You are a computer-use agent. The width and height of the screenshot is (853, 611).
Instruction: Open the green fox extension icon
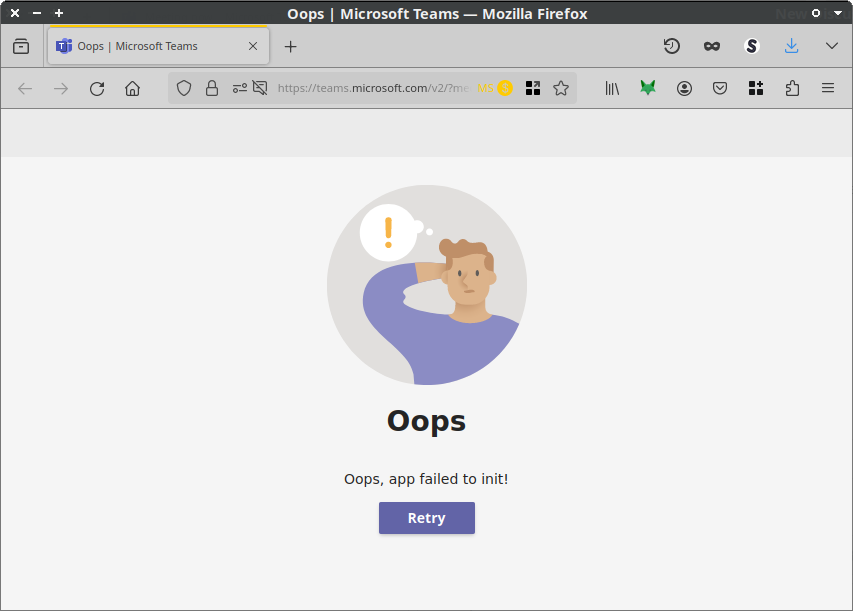pos(648,88)
